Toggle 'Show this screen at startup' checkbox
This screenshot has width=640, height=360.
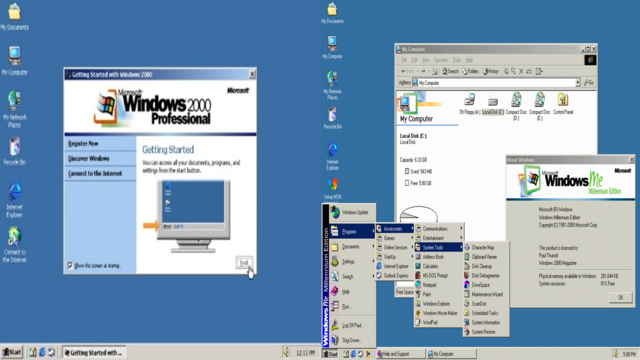click(x=70, y=266)
